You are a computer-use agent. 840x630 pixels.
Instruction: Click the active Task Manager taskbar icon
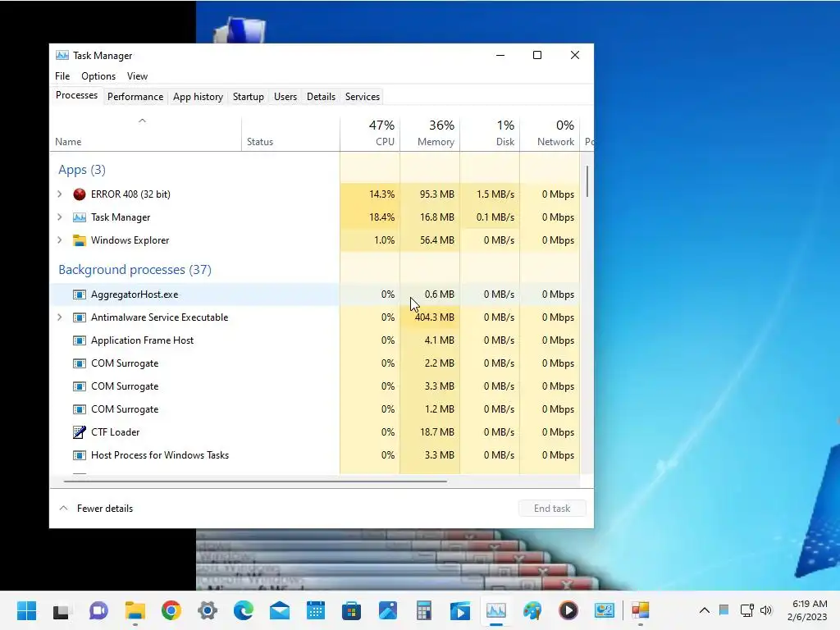coord(496,610)
